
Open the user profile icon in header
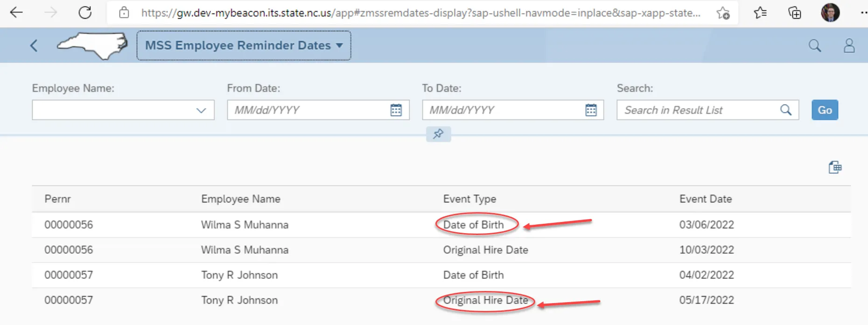(849, 46)
